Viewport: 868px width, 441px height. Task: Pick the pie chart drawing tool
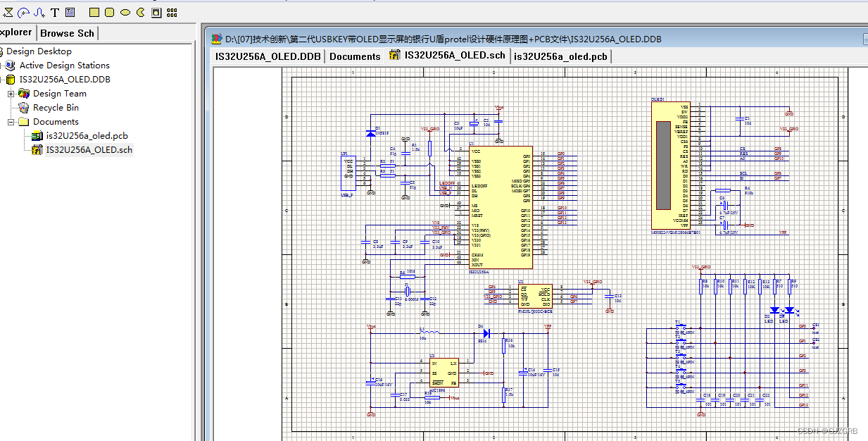tap(141, 12)
